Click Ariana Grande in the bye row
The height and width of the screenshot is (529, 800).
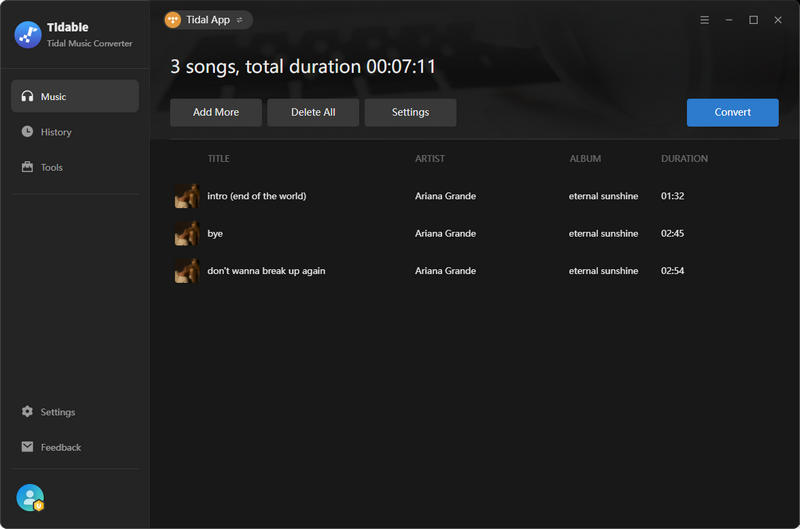pos(445,233)
